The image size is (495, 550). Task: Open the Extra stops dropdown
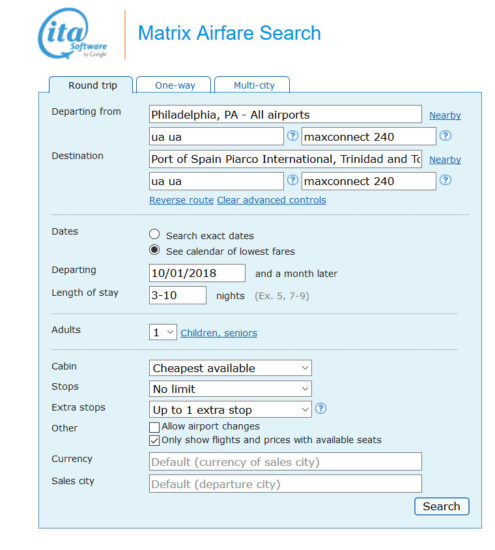click(x=230, y=410)
